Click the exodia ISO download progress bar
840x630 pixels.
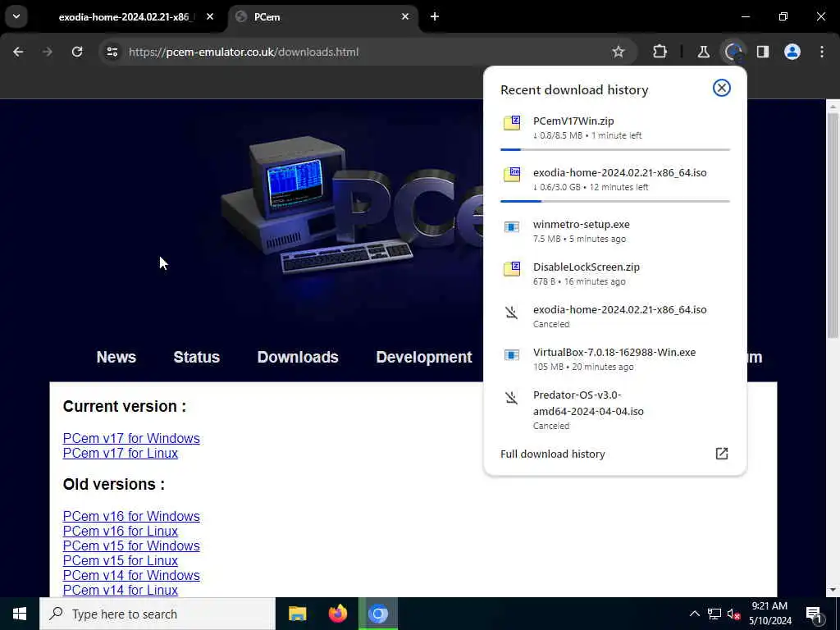click(615, 201)
